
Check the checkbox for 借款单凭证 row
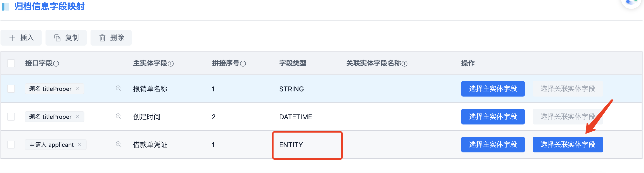[x=11, y=145]
